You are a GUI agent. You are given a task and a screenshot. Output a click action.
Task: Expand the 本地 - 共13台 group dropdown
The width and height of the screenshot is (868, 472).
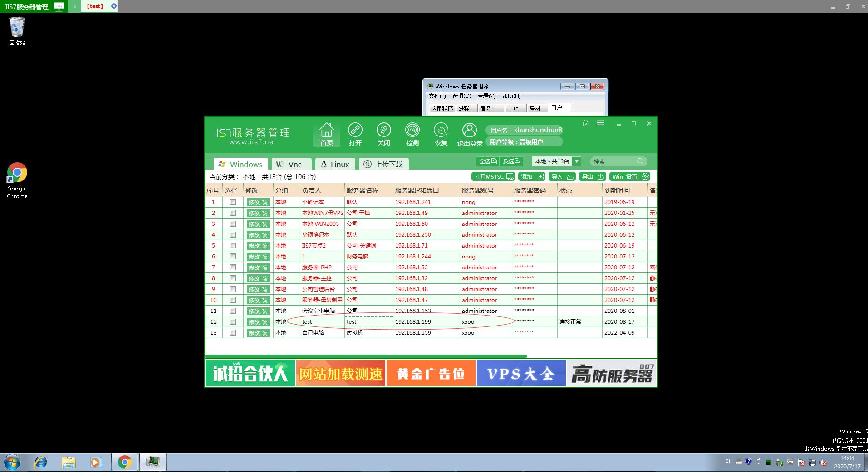coord(577,161)
